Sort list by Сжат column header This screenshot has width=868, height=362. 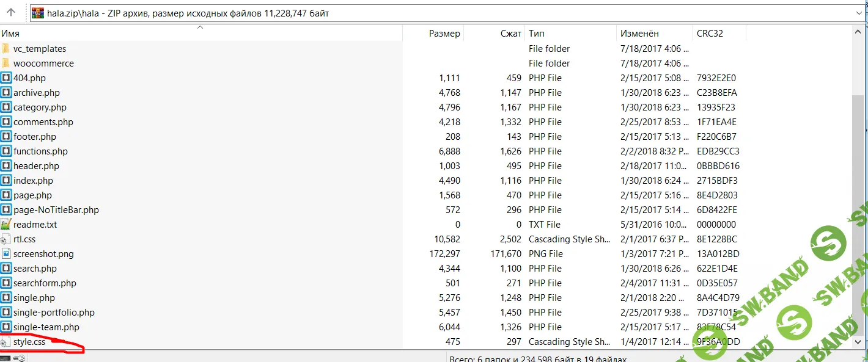click(x=510, y=34)
